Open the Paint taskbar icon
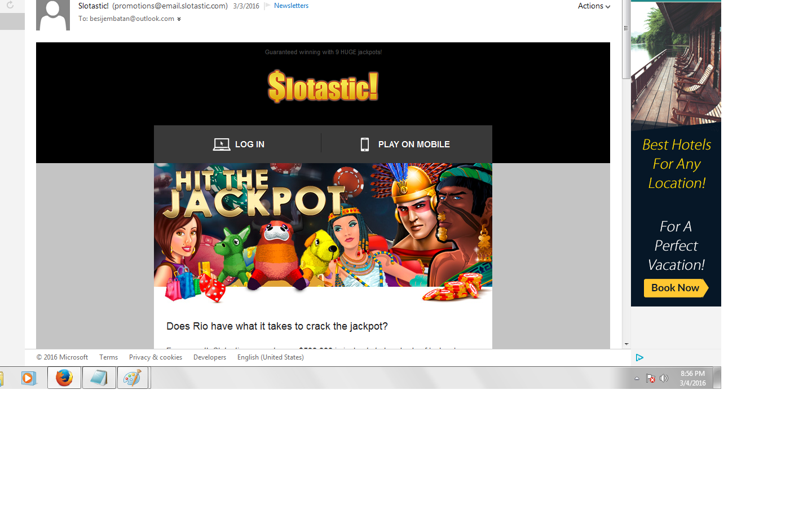 click(x=133, y=378)
